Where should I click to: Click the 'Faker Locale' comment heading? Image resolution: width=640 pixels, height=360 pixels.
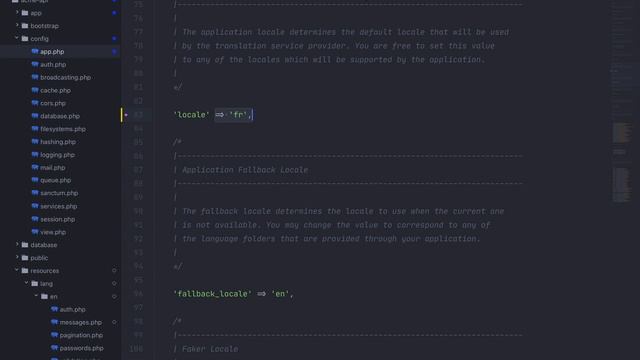tap(210, 349)
